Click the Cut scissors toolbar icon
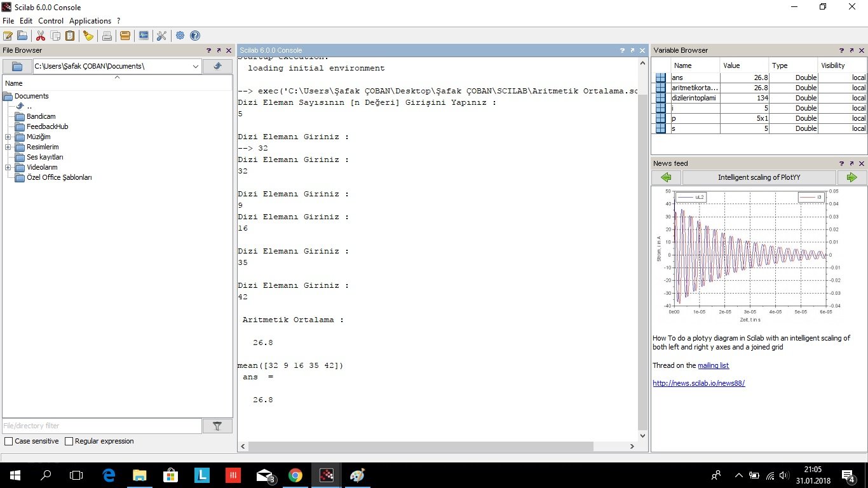The image size is (868, 488). point(41,36)
